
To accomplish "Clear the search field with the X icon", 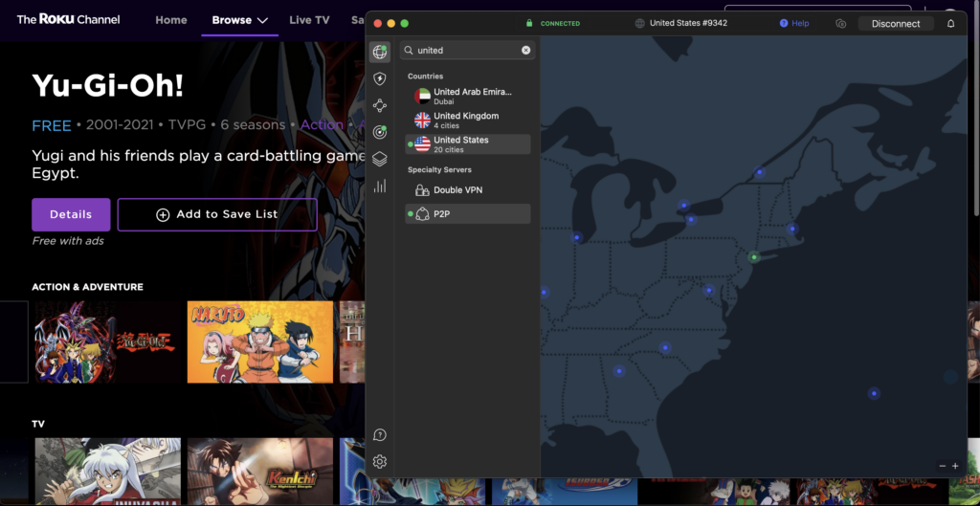I will coord(525,50).
